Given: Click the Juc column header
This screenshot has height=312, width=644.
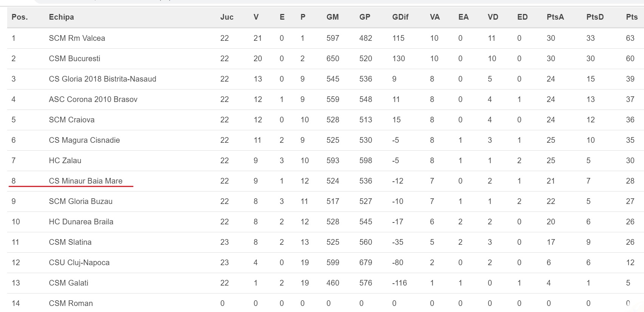Looking at the screenshot, I should click(227, 17).
